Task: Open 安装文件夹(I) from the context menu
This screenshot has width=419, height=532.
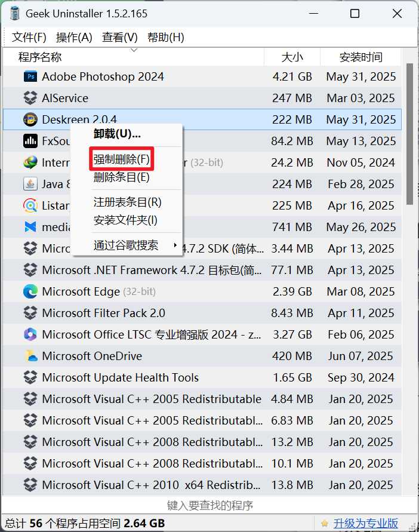Action: tap(125, 220)
